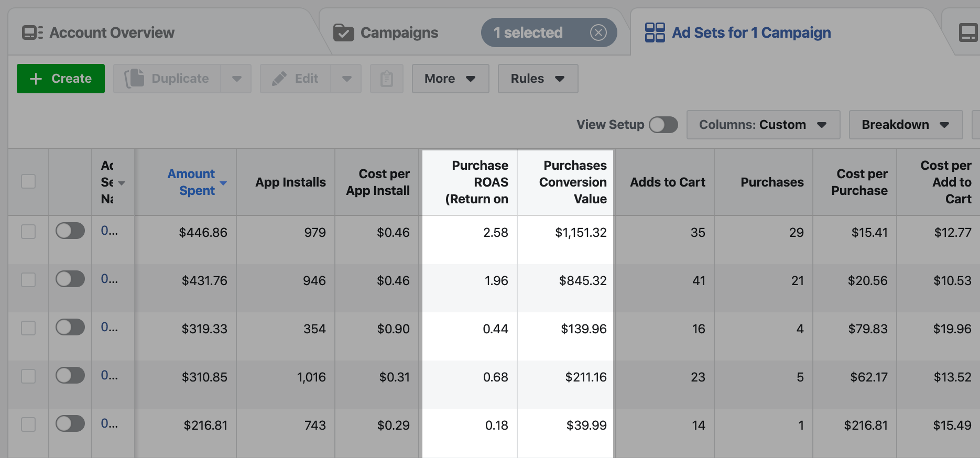980x458 pixels.
Task: Open the Breakdown dropdown
Action: tap(906, 125)
